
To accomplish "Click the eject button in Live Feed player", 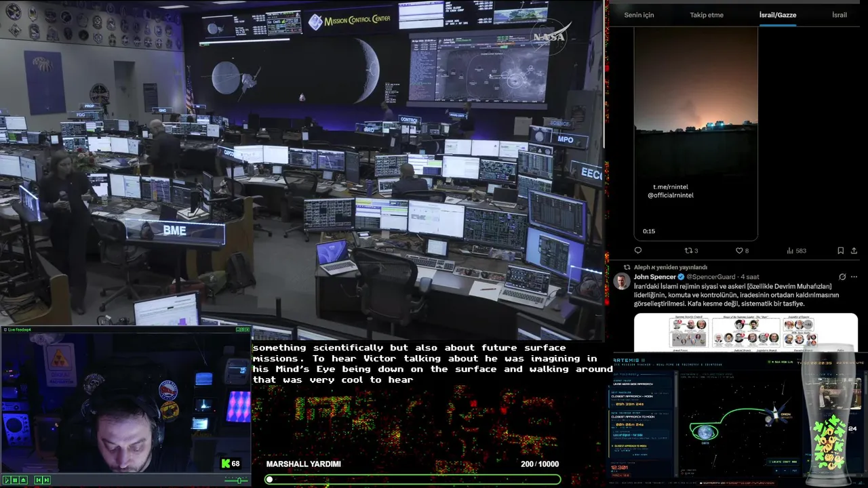I will pos(24,480).
